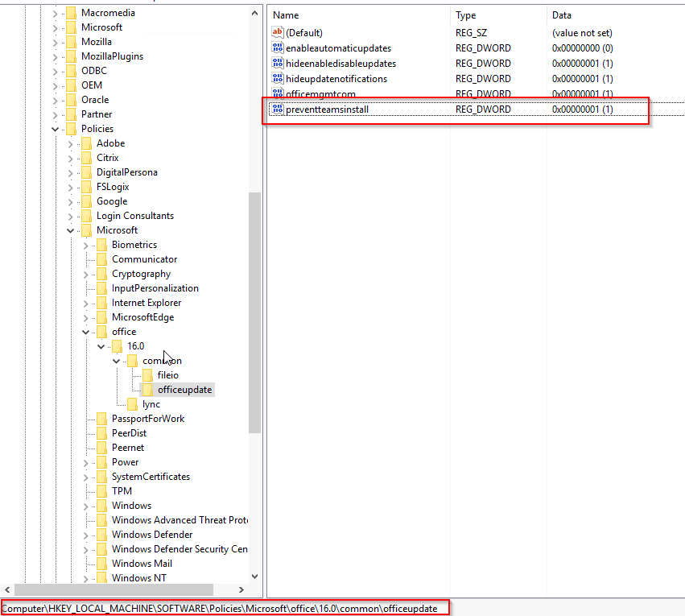Select the Windows key under Microsoft policies
This screenshot has width=685, height=616.
tap(131, 506)
